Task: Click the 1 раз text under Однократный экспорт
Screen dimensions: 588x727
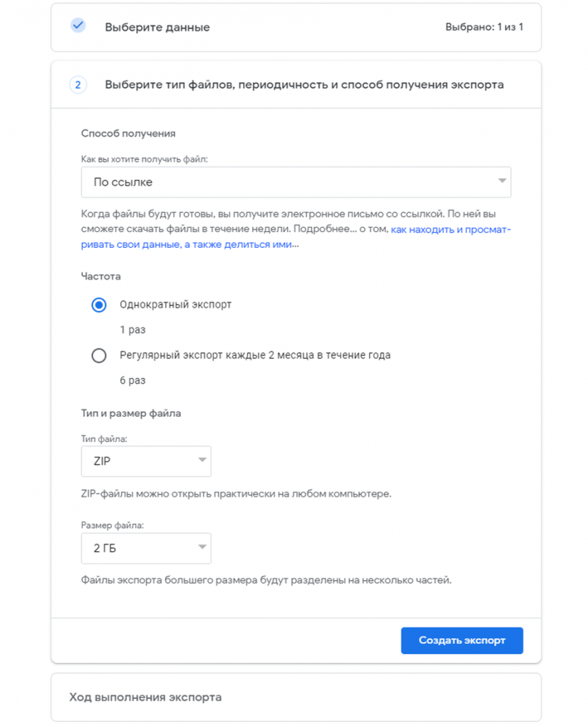Action: 132,329
